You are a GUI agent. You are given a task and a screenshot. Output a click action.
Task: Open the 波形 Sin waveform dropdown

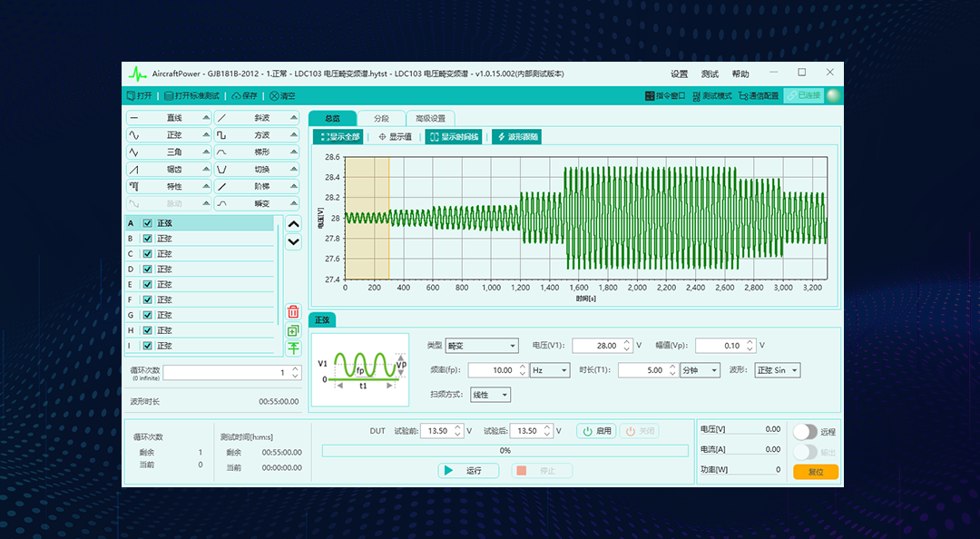[x=778, y=370]
